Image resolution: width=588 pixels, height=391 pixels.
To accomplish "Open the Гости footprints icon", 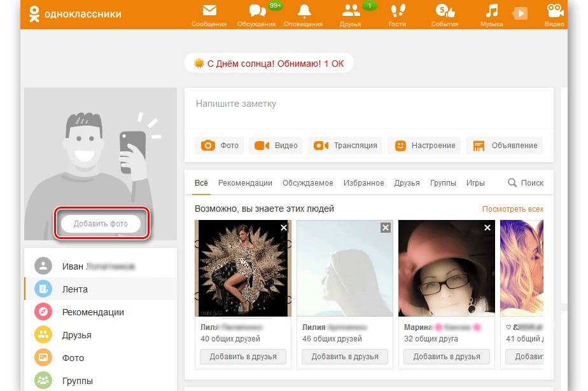I will 398,11.
